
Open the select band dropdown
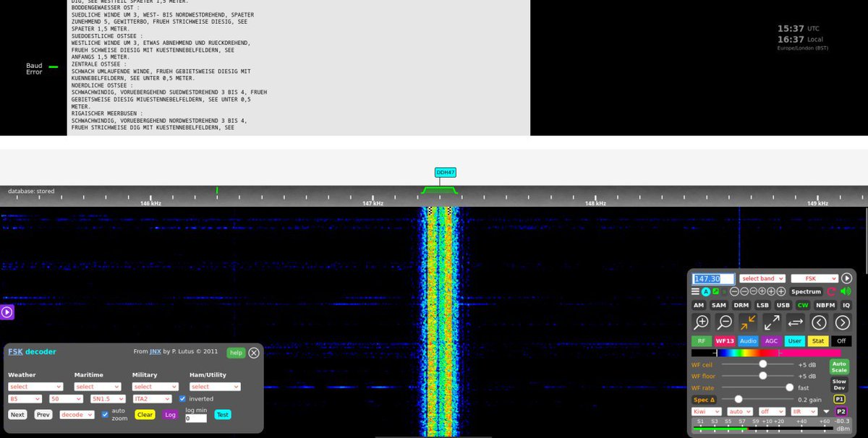pyautogui.click(x=762, y=278)
